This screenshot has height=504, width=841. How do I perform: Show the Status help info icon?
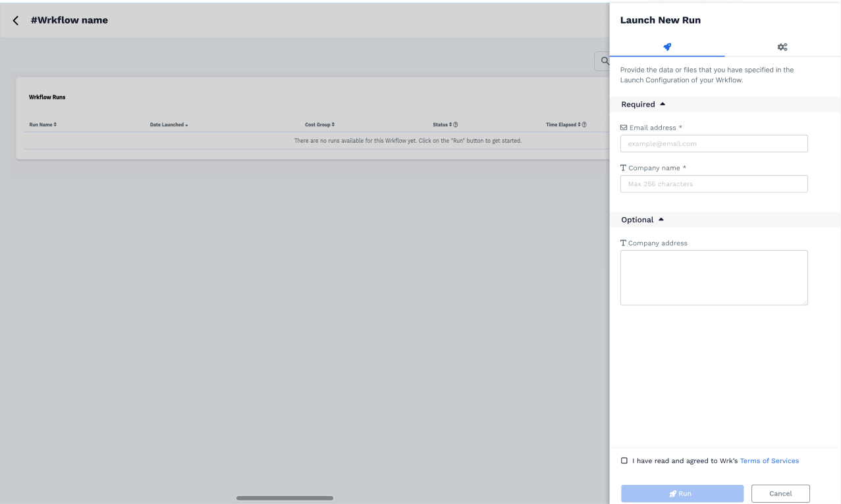click(x=456, y=124)
